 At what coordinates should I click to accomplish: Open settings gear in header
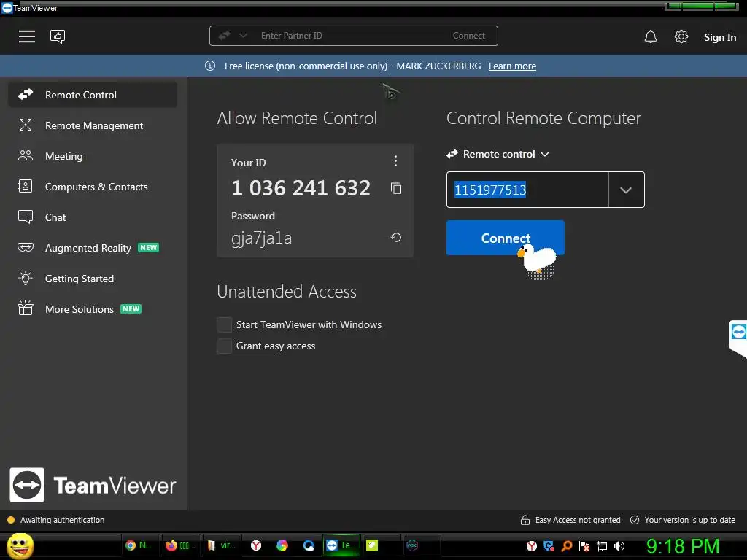tap(681, 36)
